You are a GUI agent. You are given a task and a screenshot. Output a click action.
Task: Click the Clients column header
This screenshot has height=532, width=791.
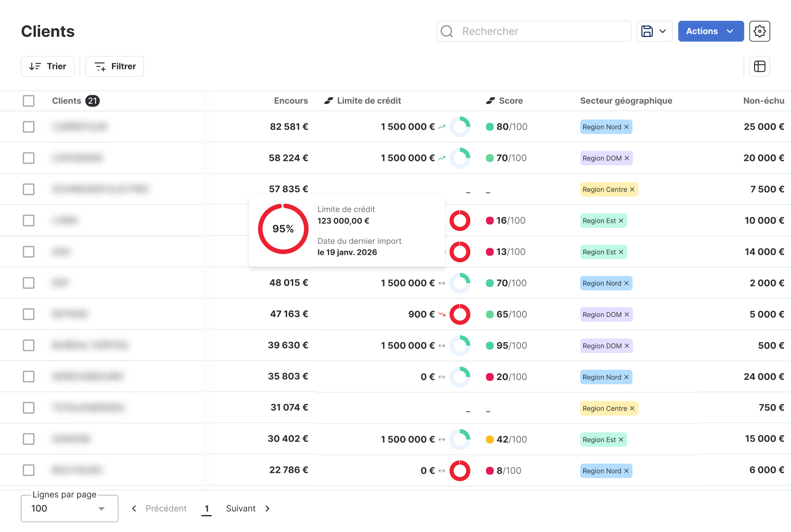[x=66, y=100]
